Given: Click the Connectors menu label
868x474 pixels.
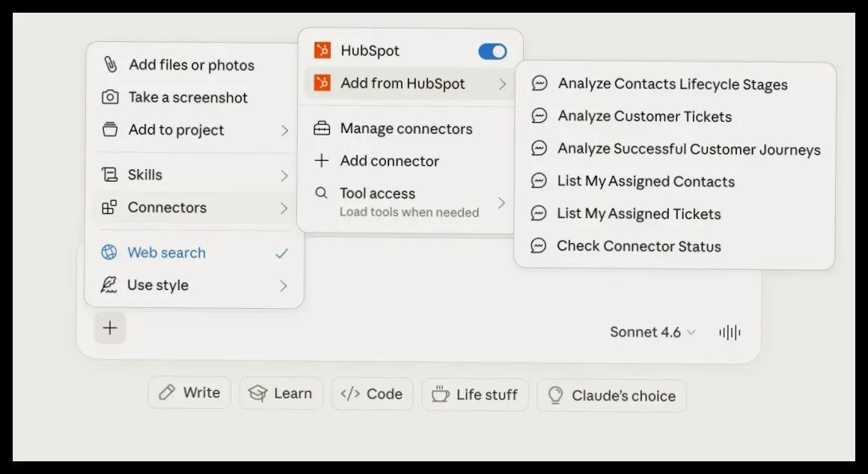Looking at the screenshot, I should 167,207.
